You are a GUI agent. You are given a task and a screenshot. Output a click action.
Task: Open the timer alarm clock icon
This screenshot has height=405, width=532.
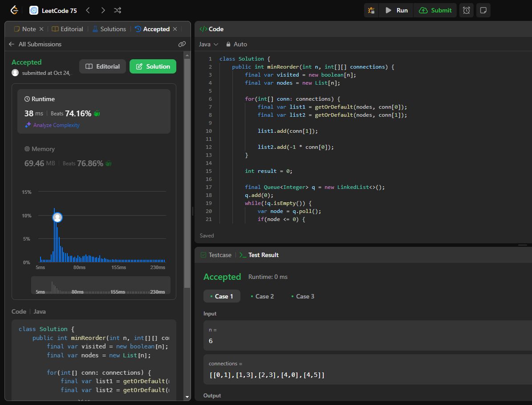click(x=467, y=10)
